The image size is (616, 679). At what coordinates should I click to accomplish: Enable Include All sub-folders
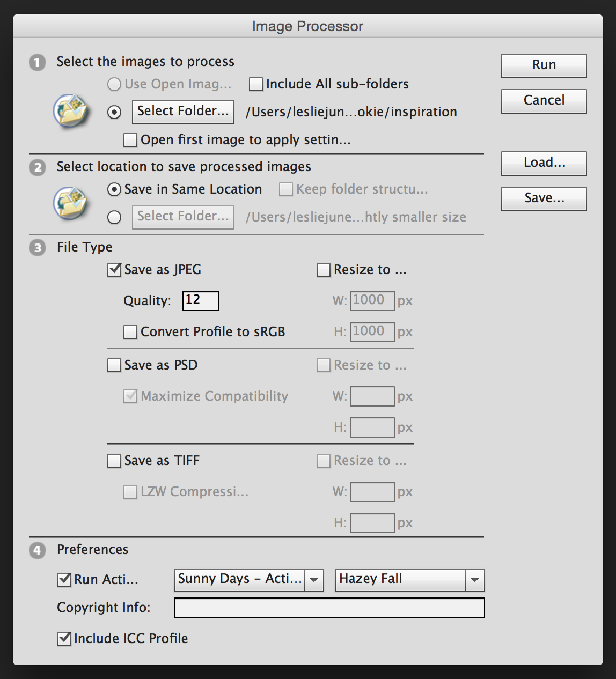[256, 84]
